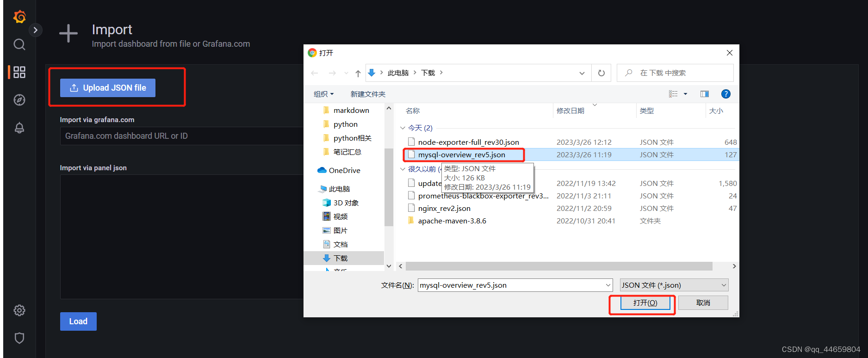Click 新建文件夹 button
Screen dimensions: 868x358
coord(368,94)
